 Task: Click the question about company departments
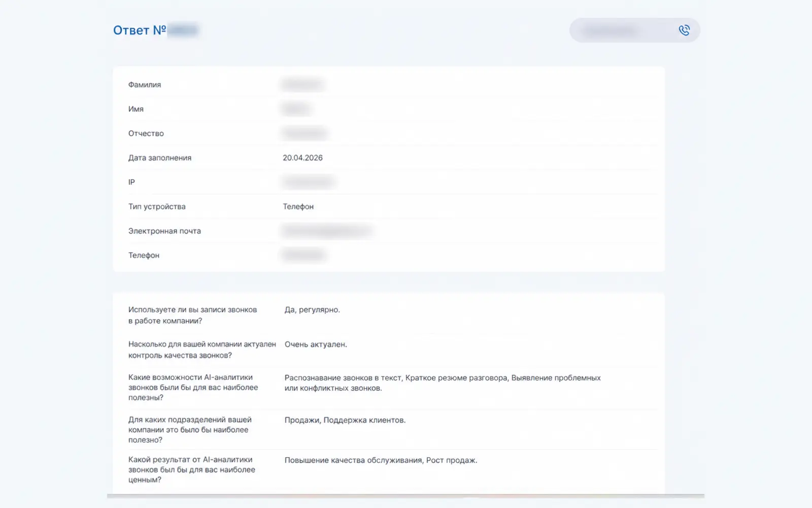[190, 430]
